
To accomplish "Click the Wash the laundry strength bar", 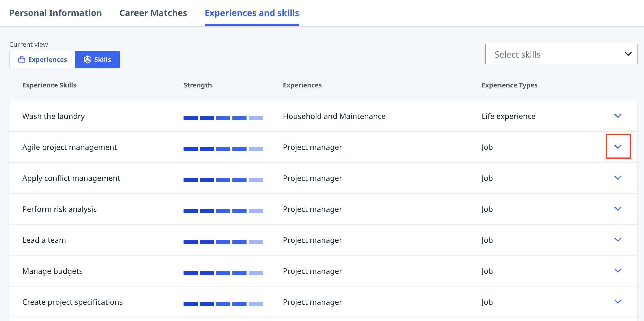I will click(x=223, y=118).
